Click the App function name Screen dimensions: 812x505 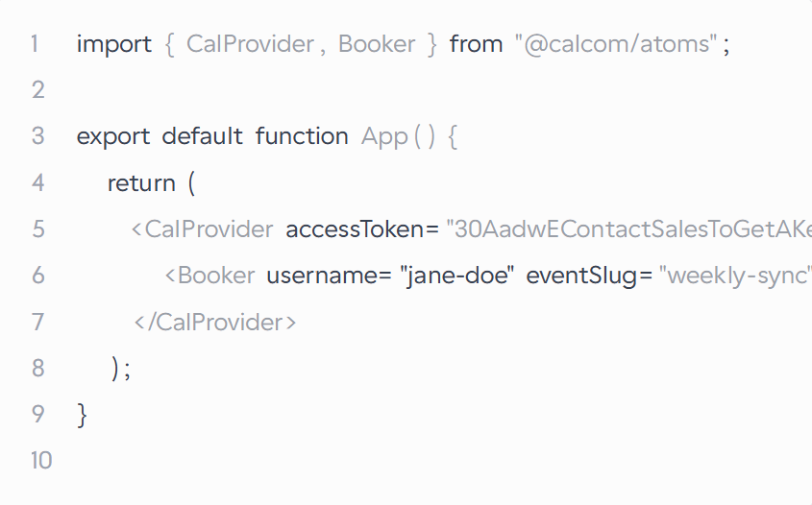click(384, 137)
